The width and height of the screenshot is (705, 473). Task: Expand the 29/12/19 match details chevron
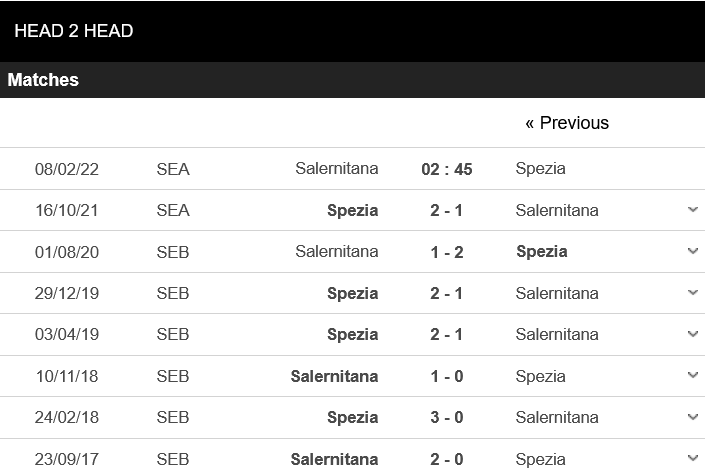[693, 292]
